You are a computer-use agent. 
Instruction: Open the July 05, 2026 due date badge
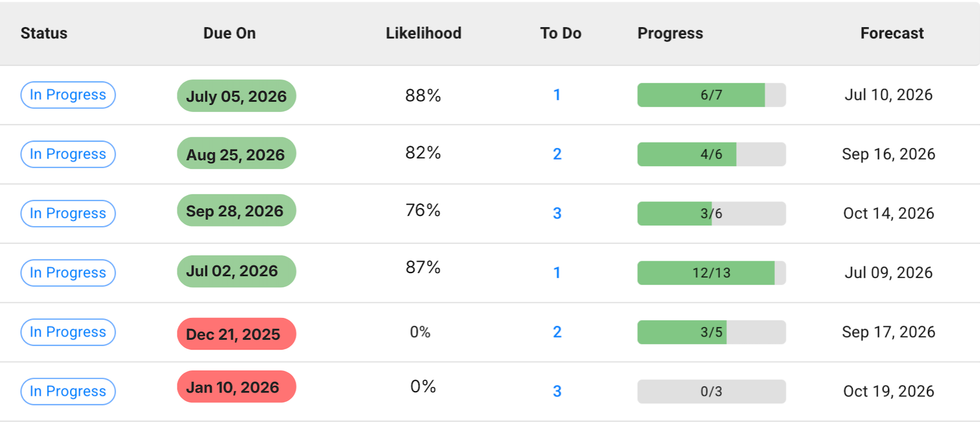pos(236,96)
